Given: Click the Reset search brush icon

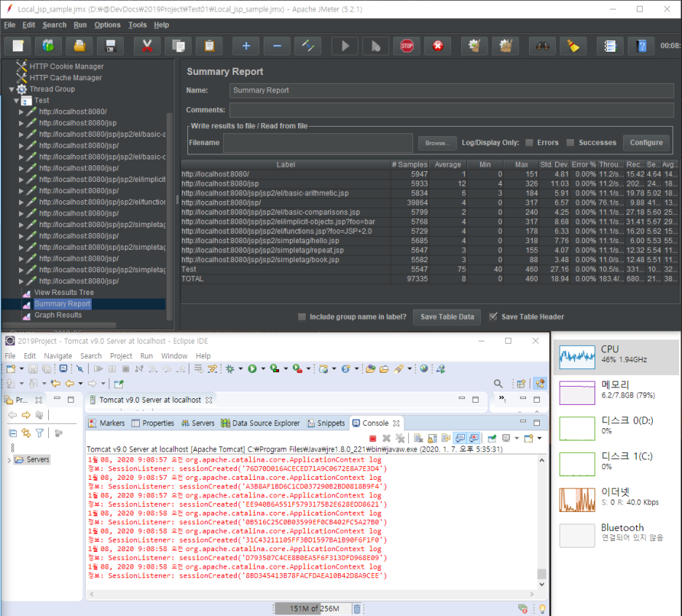Looking at the screenshot, I should (x=573, y=46).
